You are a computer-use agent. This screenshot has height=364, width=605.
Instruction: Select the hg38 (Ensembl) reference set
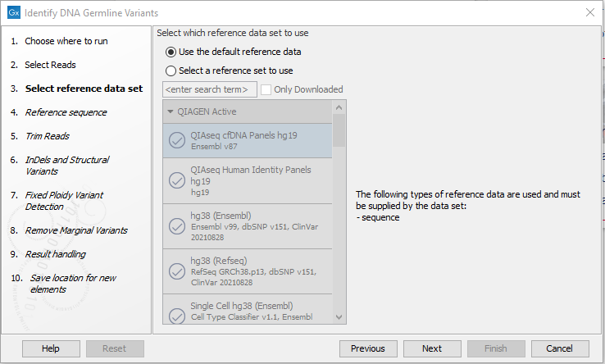pyautogui.click(x=248, y=226)
